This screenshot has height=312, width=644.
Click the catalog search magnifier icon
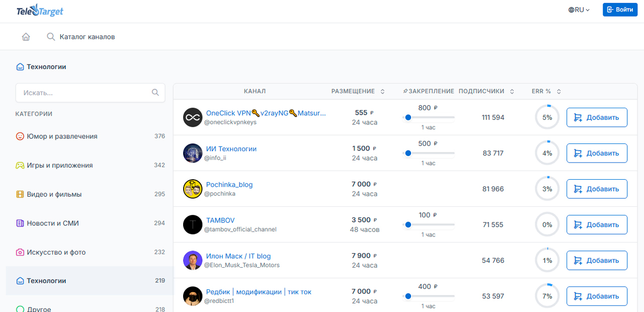[x=51, y=37]
